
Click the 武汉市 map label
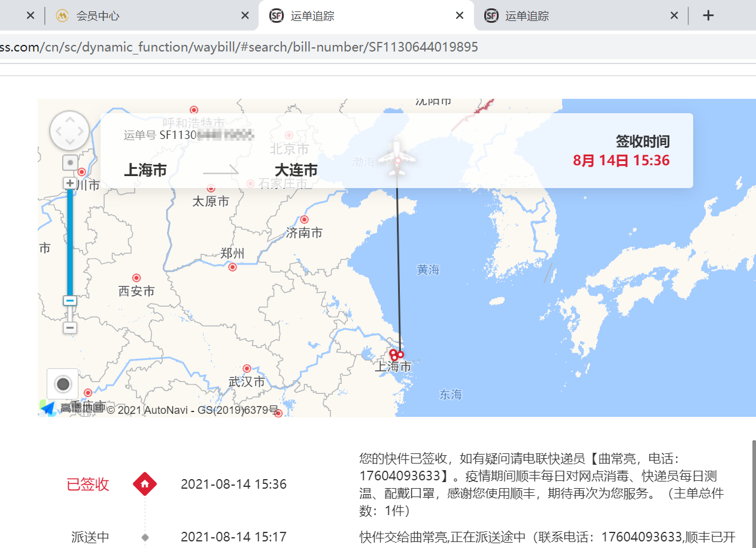(247, 382)
